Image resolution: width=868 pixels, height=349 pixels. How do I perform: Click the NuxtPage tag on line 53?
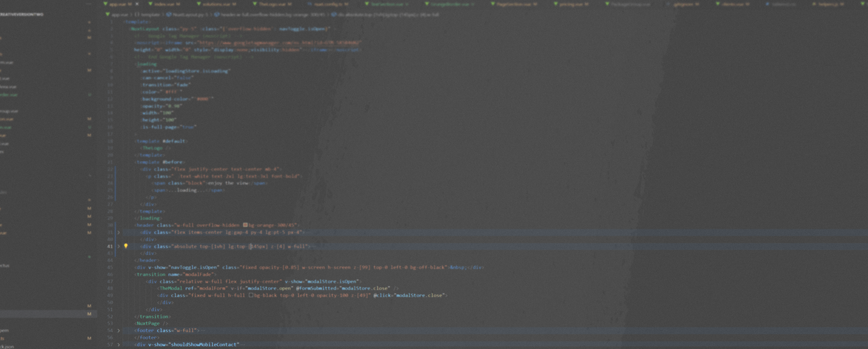point(148,323)
